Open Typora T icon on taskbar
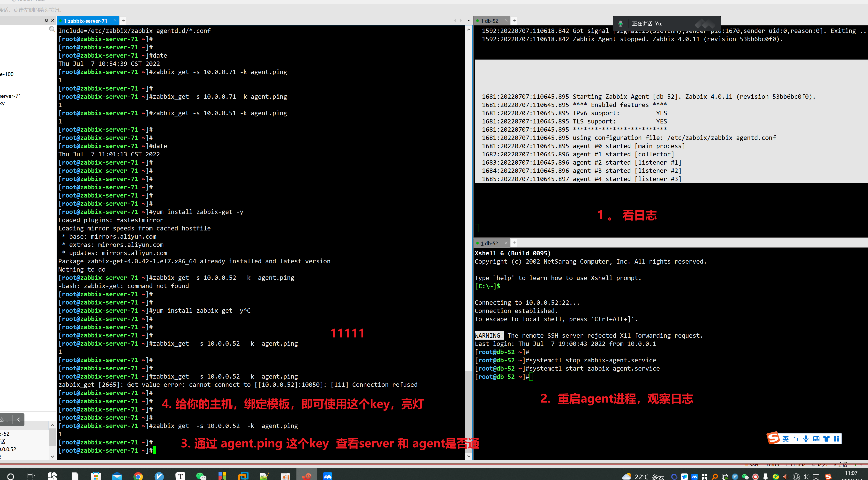The width and height of the screenshot is (868, 480). pos(180,476)
